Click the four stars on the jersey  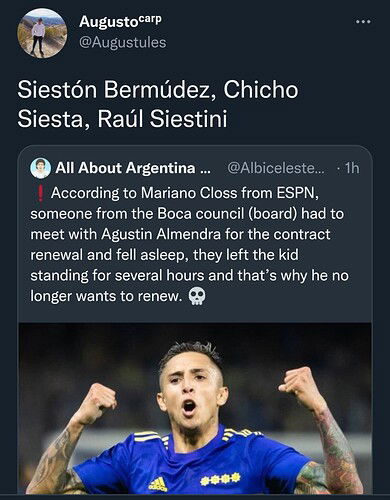220,479
